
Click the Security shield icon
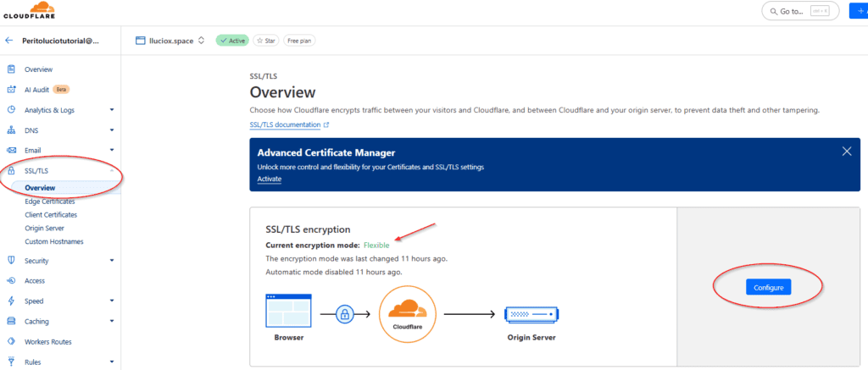pos(11,261)
